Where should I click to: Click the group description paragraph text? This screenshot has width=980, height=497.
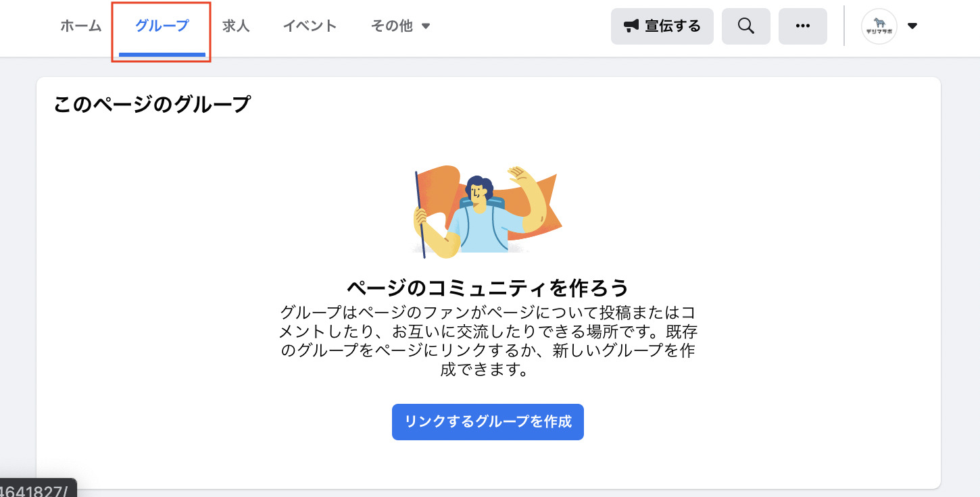click(488, 342)
